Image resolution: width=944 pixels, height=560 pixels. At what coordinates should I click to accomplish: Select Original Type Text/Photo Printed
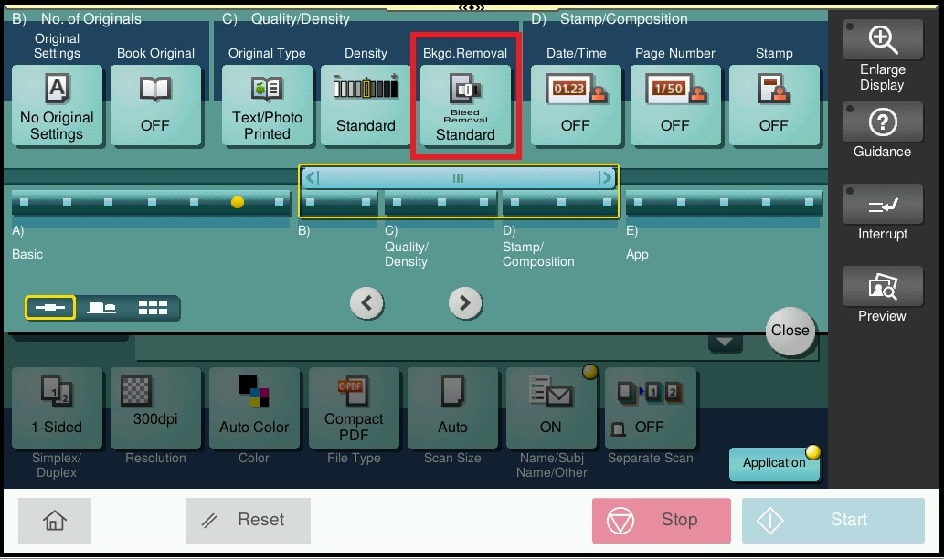[267, 106]
